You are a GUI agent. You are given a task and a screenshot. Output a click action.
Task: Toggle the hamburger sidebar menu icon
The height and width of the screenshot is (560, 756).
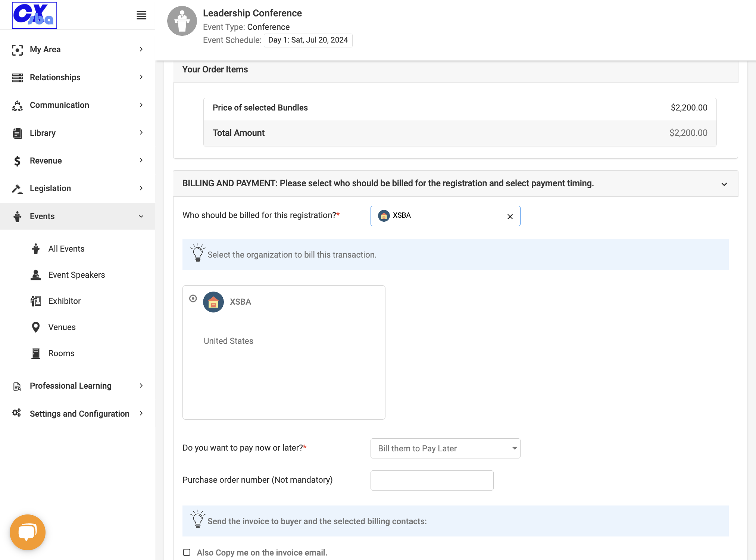tap(141, 15)
